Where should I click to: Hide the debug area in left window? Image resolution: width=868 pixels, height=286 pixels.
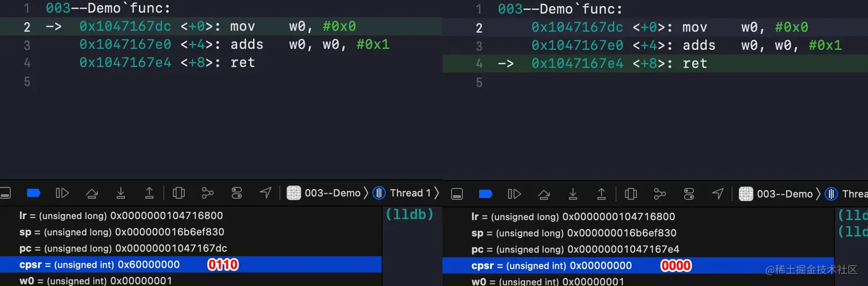[5, 193]
